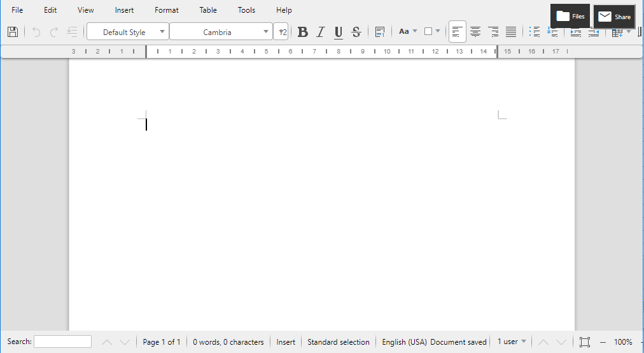Image resolution: width=644 pixels, height=353 pixels.
Task: Open the Insert menu
Action: 124,10
